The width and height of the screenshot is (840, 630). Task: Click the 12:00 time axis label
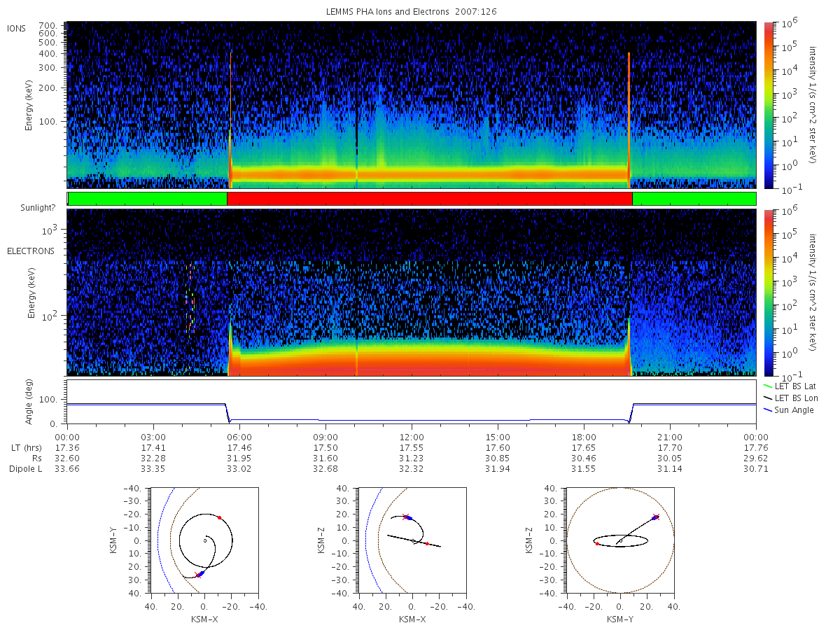412,435
